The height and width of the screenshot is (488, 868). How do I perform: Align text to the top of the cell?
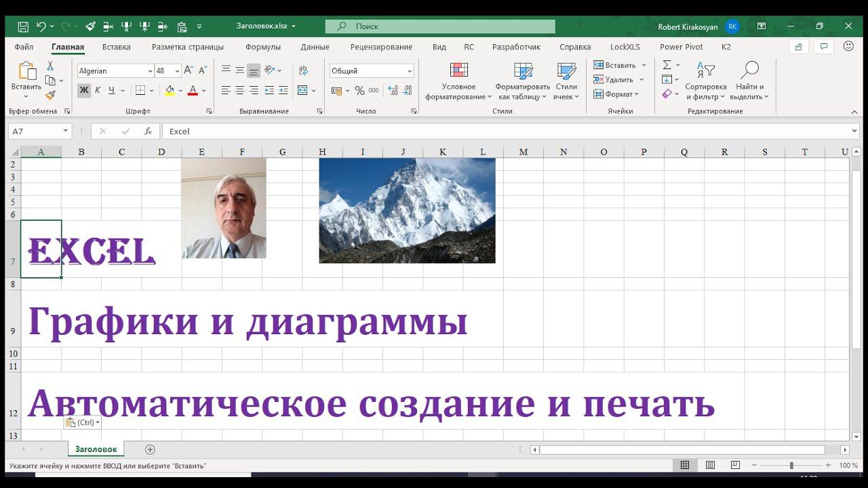tap(226, 70)
